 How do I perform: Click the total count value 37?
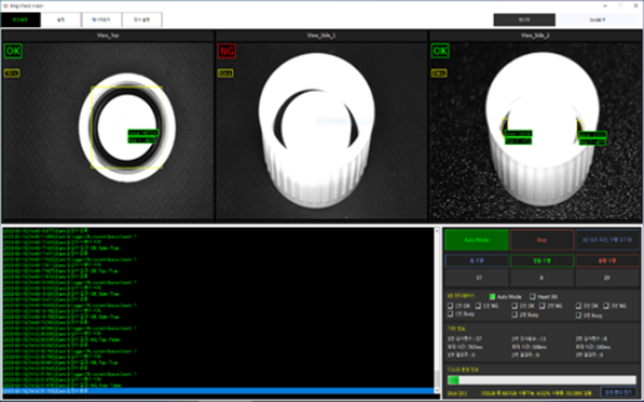[x=476, y=278]
